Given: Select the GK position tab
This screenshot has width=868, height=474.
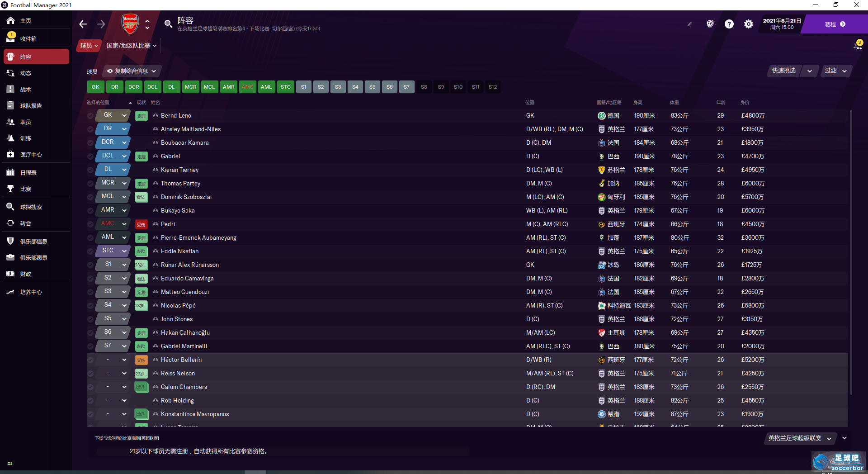Looking at the screenshot, I should [95, 87].
